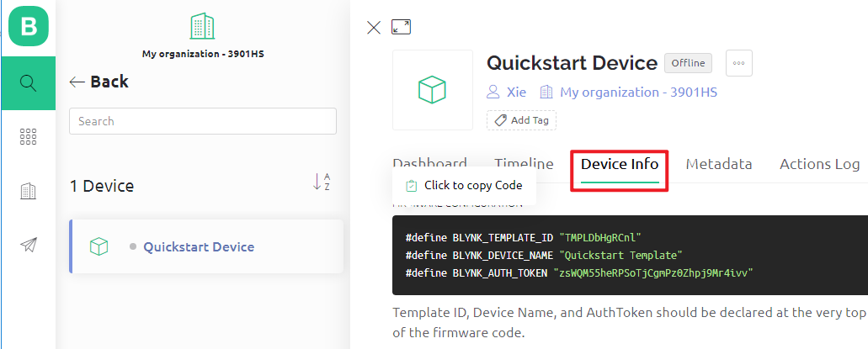Open the Xie owner link
This screenshot has width=868, height=349.
516,92
